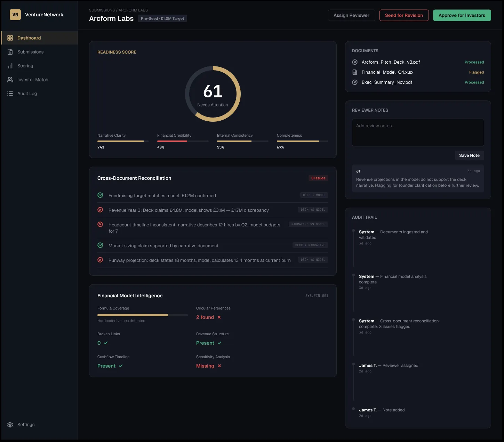View the Audit Log page
The height and width of the screenshot is (442, 504).
(40, 94)
